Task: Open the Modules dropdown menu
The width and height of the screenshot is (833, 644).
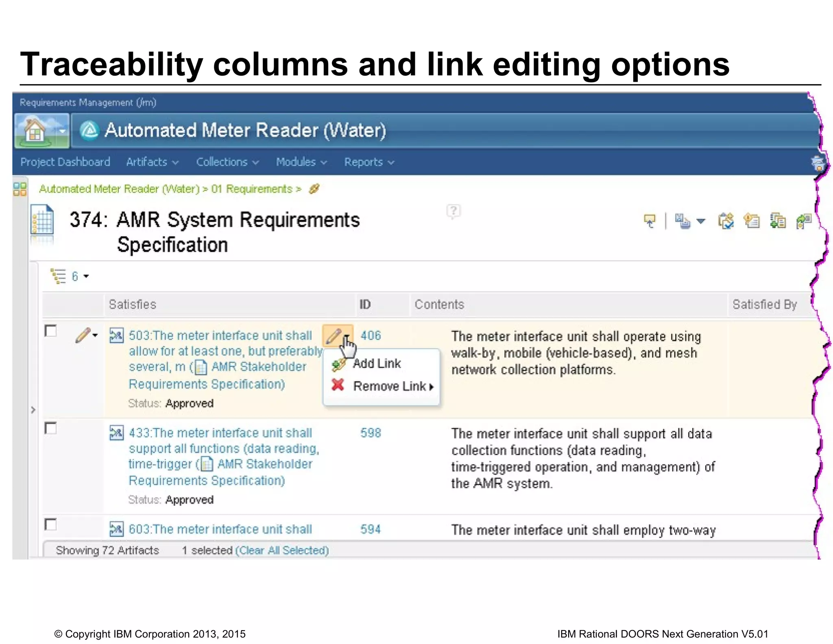Action: point(301,162)
